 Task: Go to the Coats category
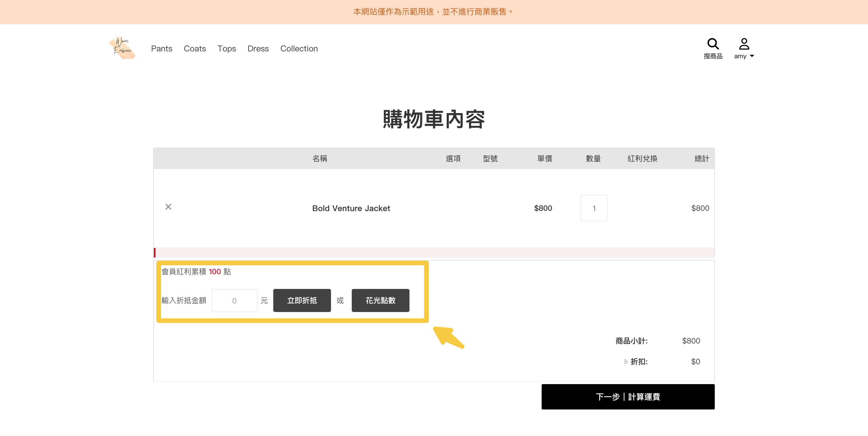coord(194,48)
